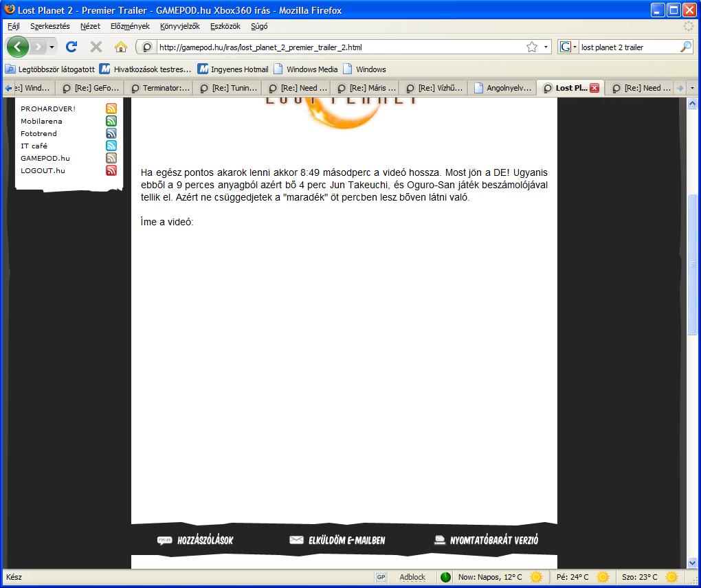Screen dimensions: 701x588
Task: Click the search magnifier icon
Action: click(x=686, y=47)
